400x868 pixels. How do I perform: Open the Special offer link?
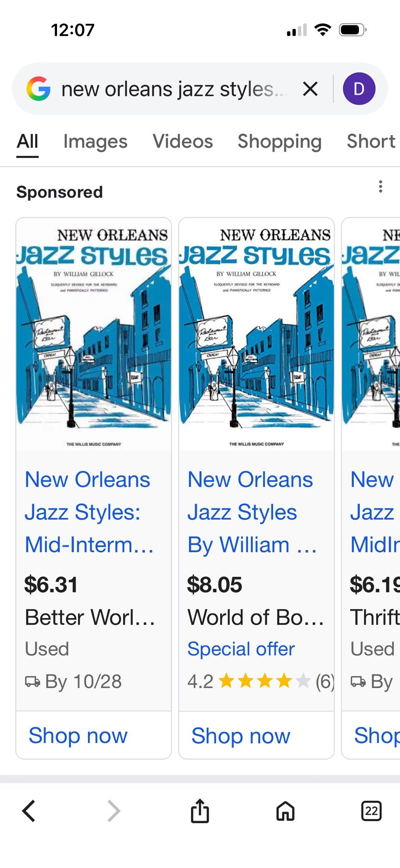tap(241, 649)
